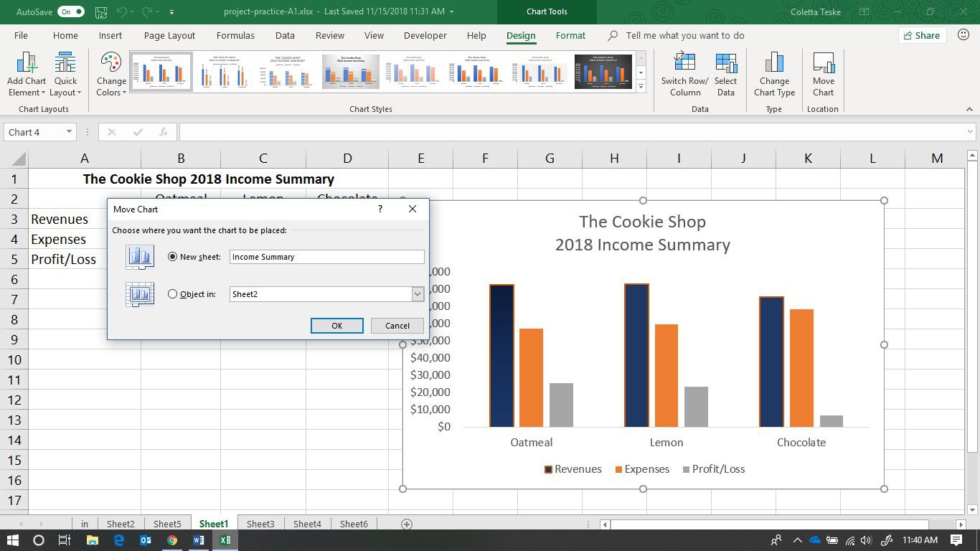Add a new sheet with plus icon
This screenshot has width=980, height=551.
click(x=407, y=524)
